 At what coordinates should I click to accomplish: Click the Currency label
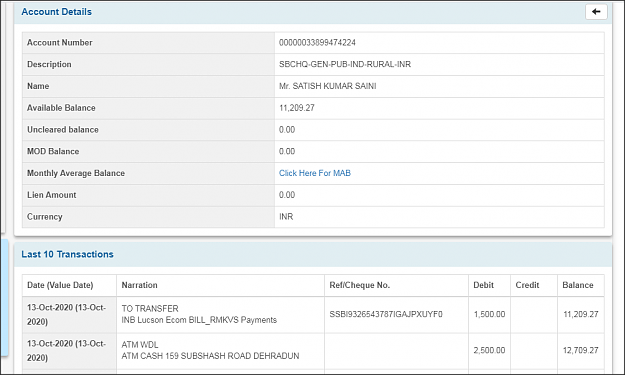[x=45, y=217]
